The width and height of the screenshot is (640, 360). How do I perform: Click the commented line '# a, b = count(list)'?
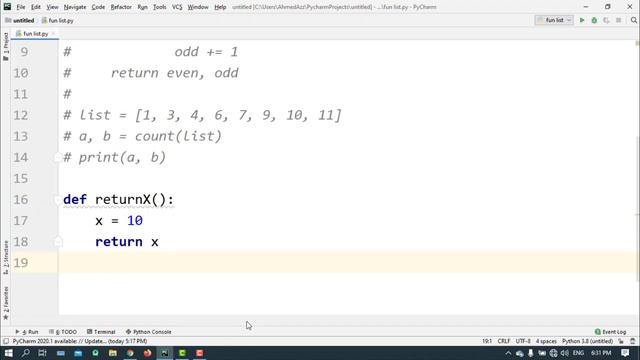(142, 136)
